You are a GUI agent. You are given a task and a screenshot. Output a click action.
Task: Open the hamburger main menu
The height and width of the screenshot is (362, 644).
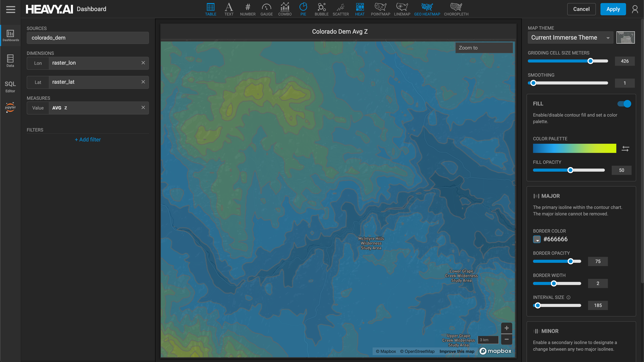coord(11,9)
